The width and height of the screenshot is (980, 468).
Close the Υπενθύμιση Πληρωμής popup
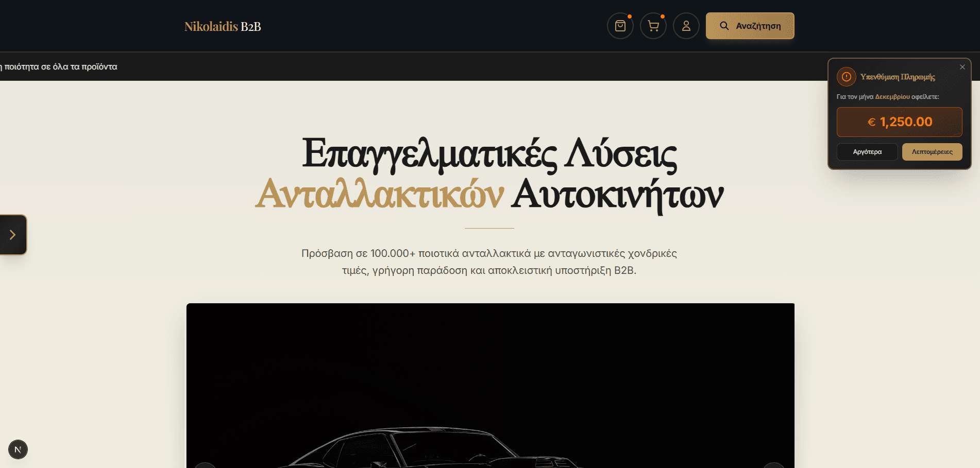pos(962,67)
